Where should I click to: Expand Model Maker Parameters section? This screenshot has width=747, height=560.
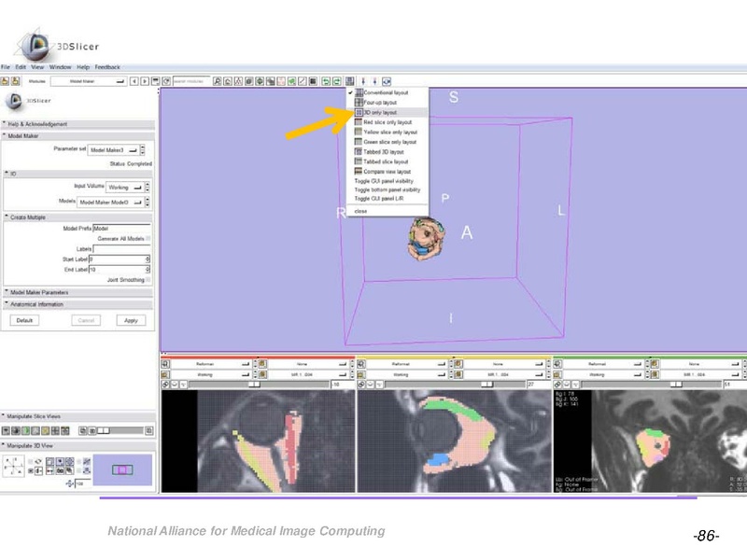coord(78,292)
